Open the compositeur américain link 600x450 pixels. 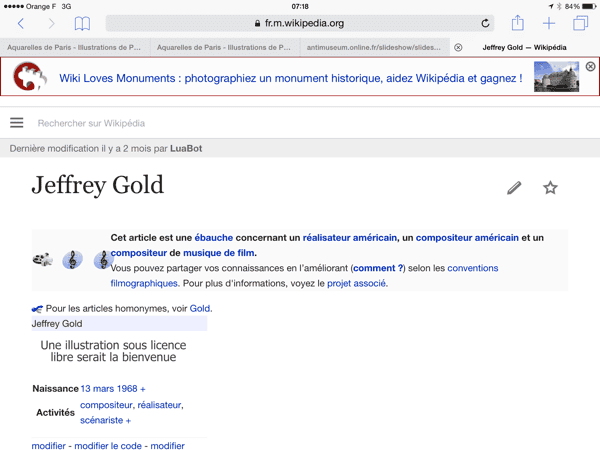pyautogui.click(x=467, y=238)
